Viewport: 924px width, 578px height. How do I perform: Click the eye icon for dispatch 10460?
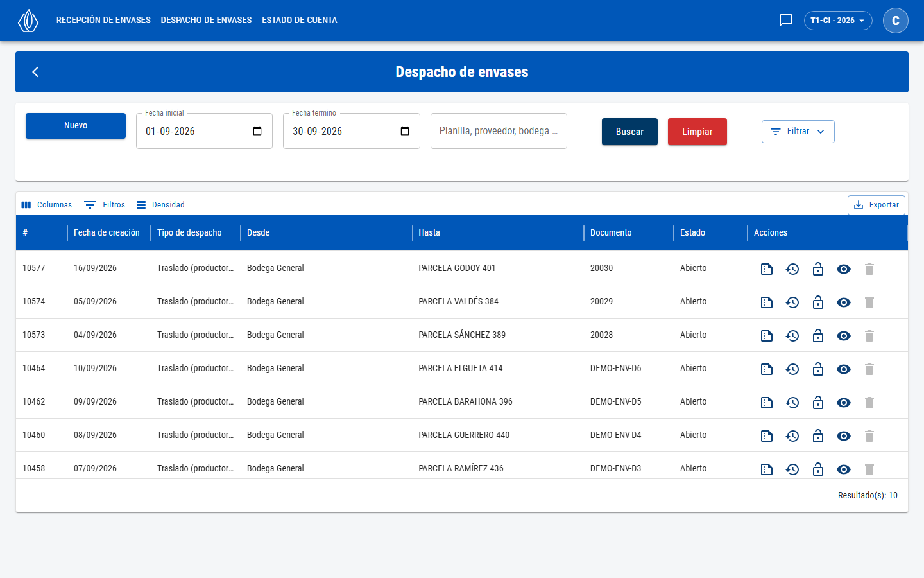[x=844, y=436]
